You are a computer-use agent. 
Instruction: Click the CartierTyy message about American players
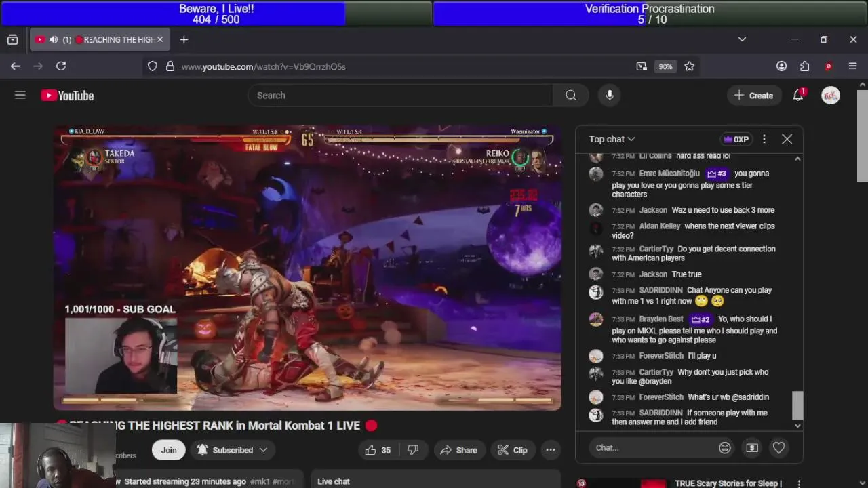[x=694, y=253]
